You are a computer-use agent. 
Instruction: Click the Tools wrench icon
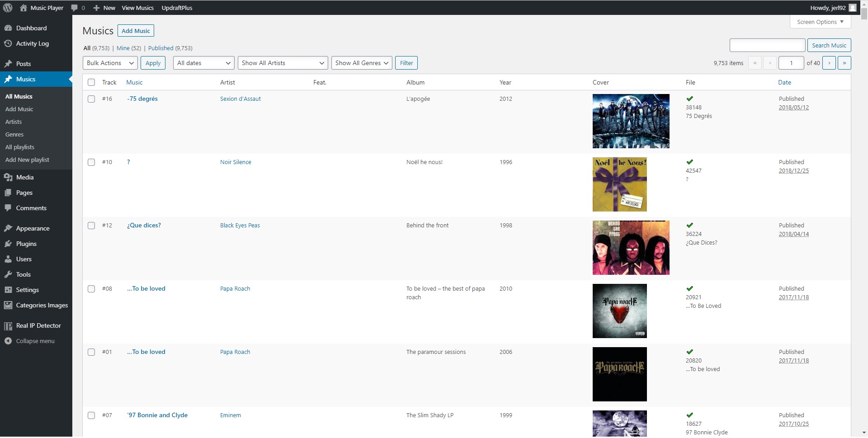point(8,274)
